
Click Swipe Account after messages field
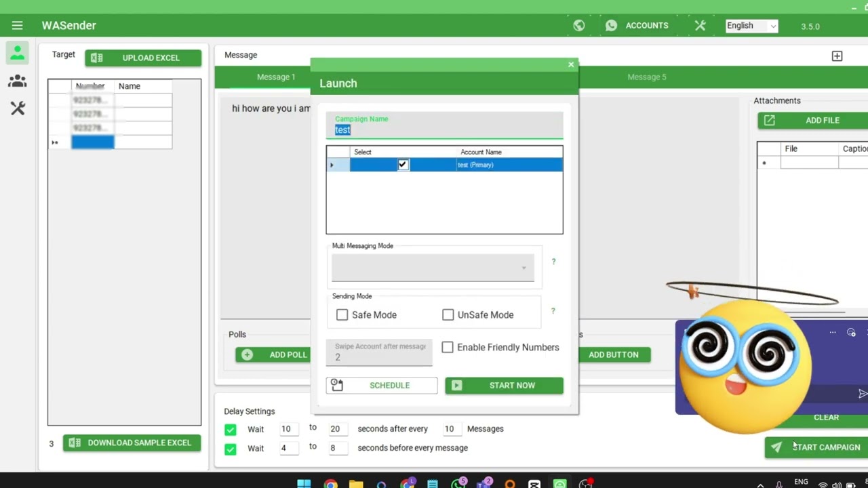(379, 353)
